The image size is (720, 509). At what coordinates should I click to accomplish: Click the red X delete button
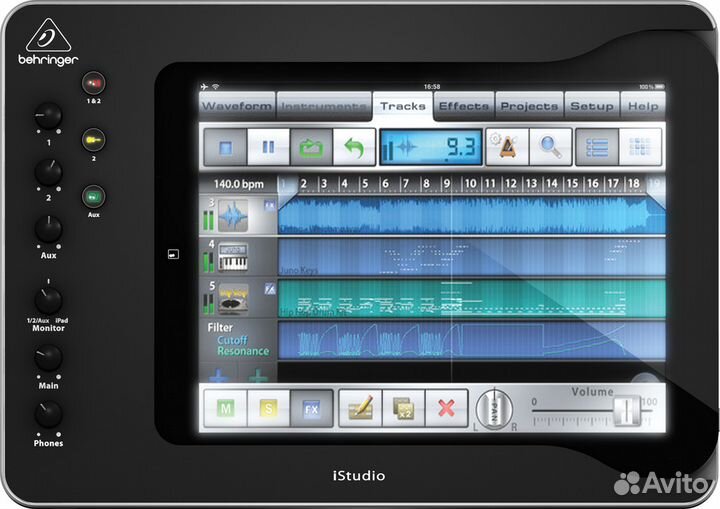(445, 408)
